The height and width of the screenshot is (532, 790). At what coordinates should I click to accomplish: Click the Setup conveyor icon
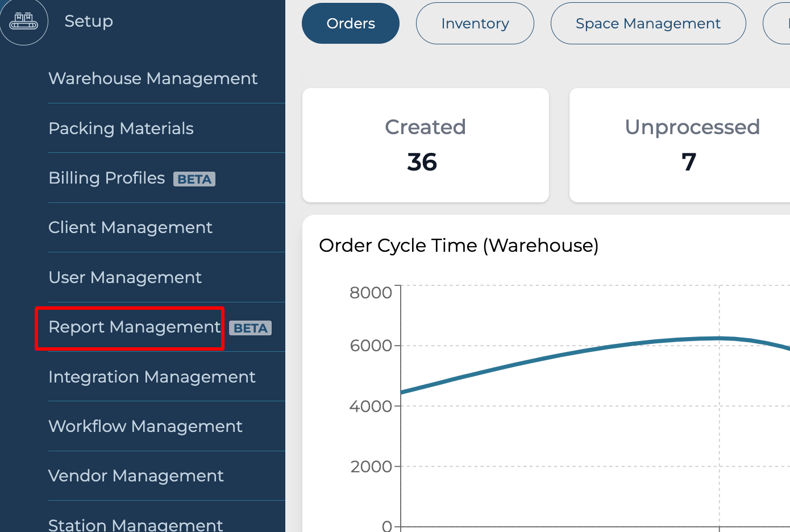pyautogui.click(x=23, y=21)
